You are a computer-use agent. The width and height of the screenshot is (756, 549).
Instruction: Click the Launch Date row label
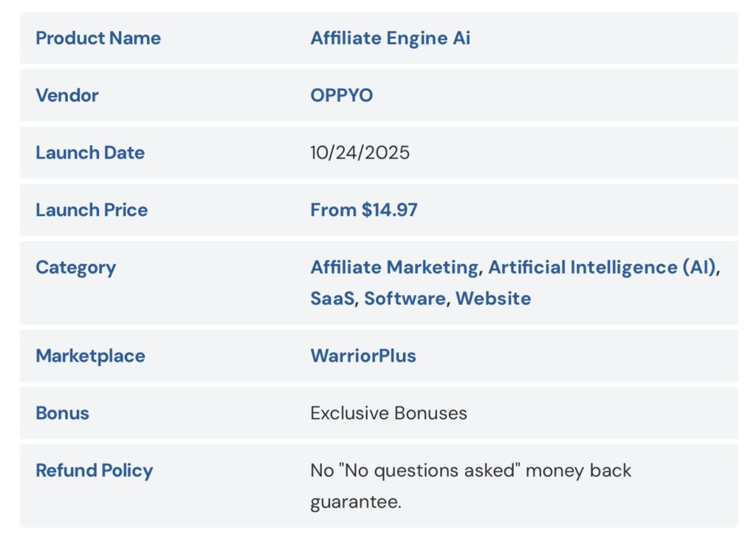(90, 153)
